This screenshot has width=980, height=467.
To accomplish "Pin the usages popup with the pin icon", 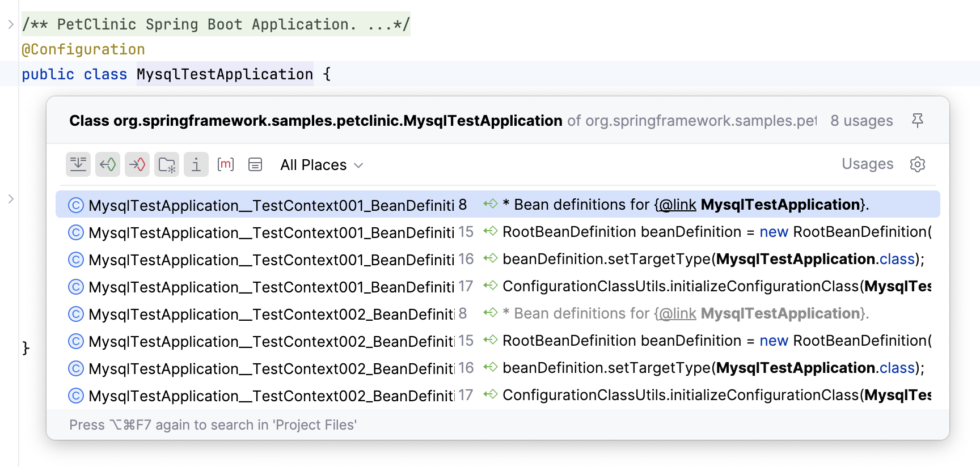I will tap(917, 120).
